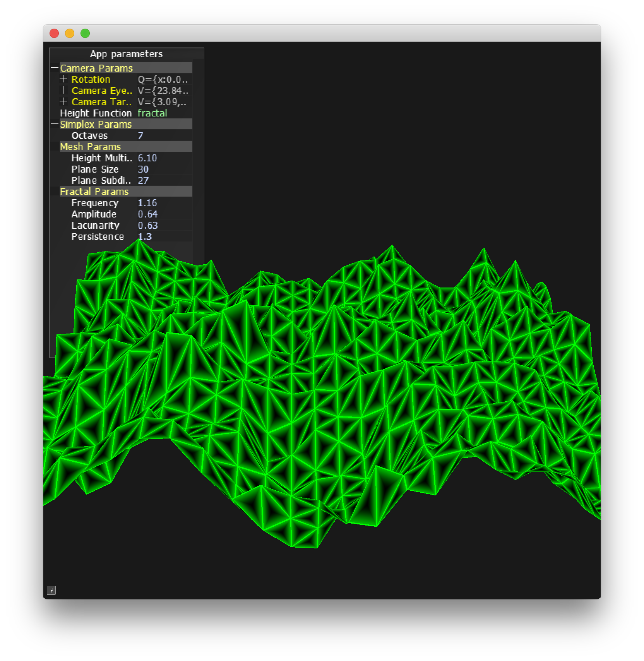This screenshot has width=644, height=661.
Task: Collapse the Simplex Params group
Action: point(55,124)
